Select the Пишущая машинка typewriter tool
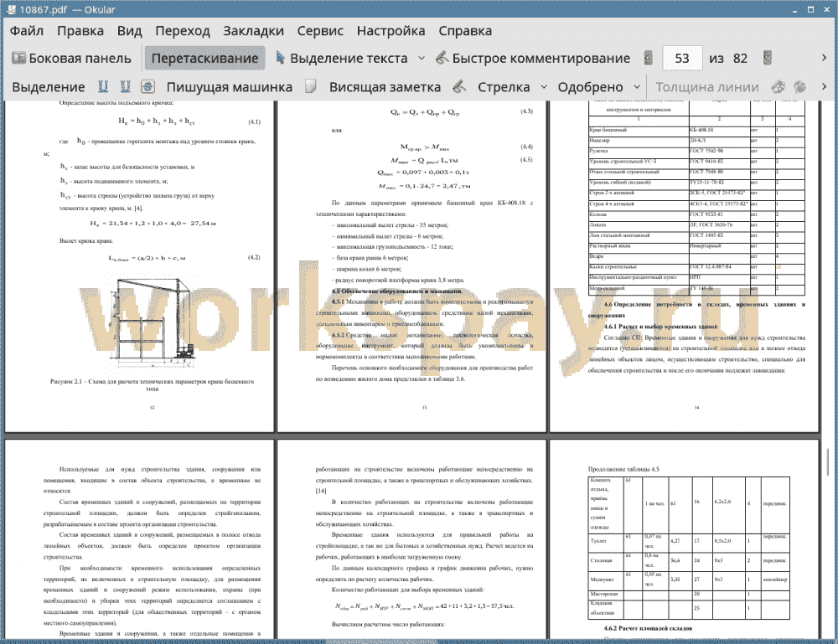The image size is (838, 644). click(230, 87)
